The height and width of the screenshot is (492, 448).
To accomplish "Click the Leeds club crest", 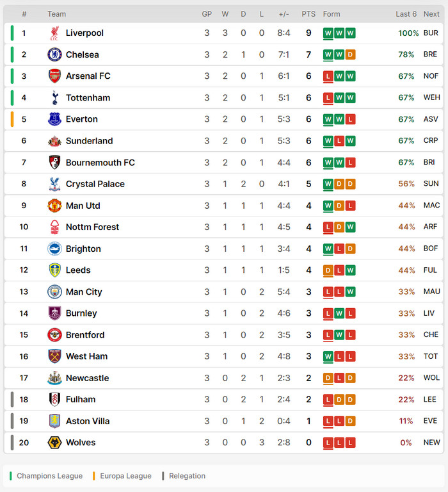I will [54, 270].
